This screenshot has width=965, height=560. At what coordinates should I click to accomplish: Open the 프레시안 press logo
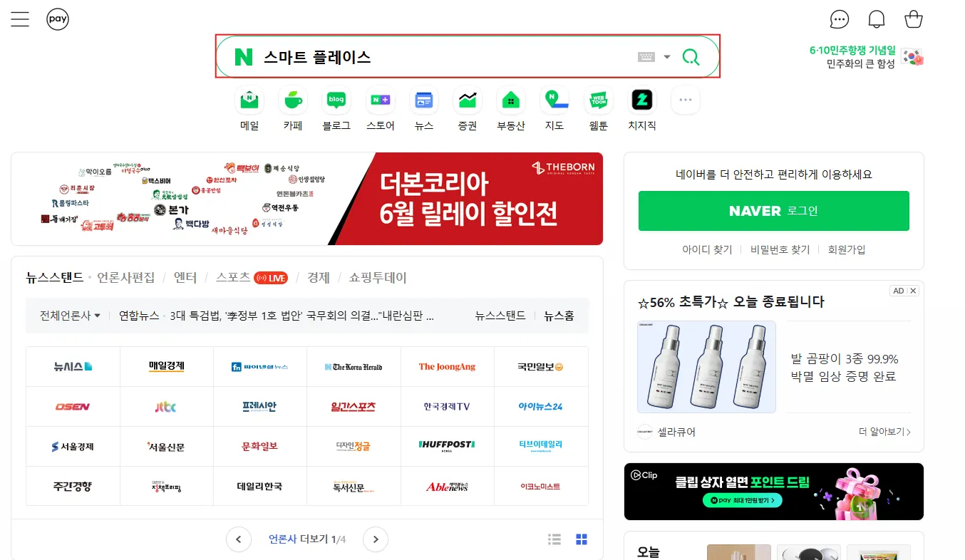click(260, 407)
